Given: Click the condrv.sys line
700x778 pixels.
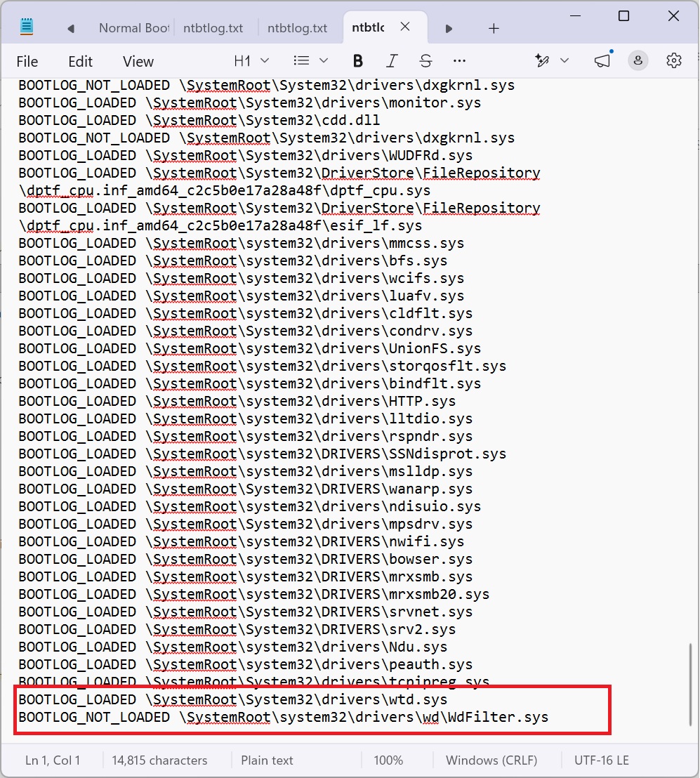Looking at the screenshot, I should (x=245, y=331).
